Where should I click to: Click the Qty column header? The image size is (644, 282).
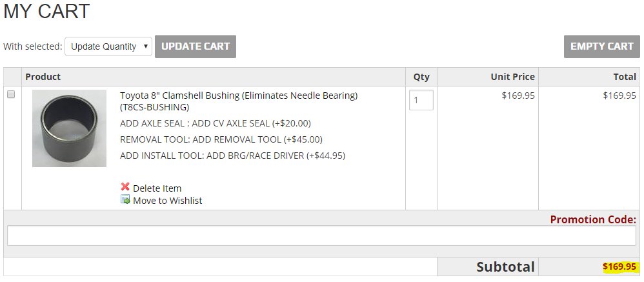click(421, 77)
